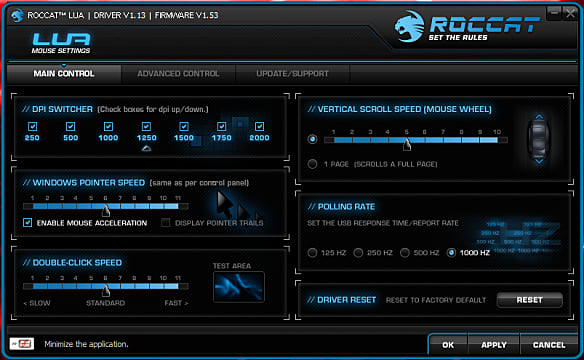The image size is (584, 360).
Task: Toggle the 1750 DPI checkbox
Action: pos(222,127)
